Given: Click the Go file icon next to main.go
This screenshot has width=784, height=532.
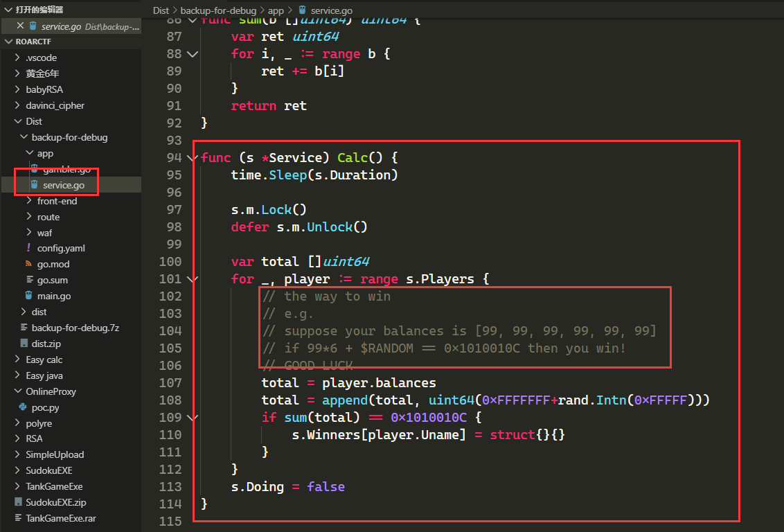Looking at the screenshot, I should pyautogui.click(x=29, y=296).
